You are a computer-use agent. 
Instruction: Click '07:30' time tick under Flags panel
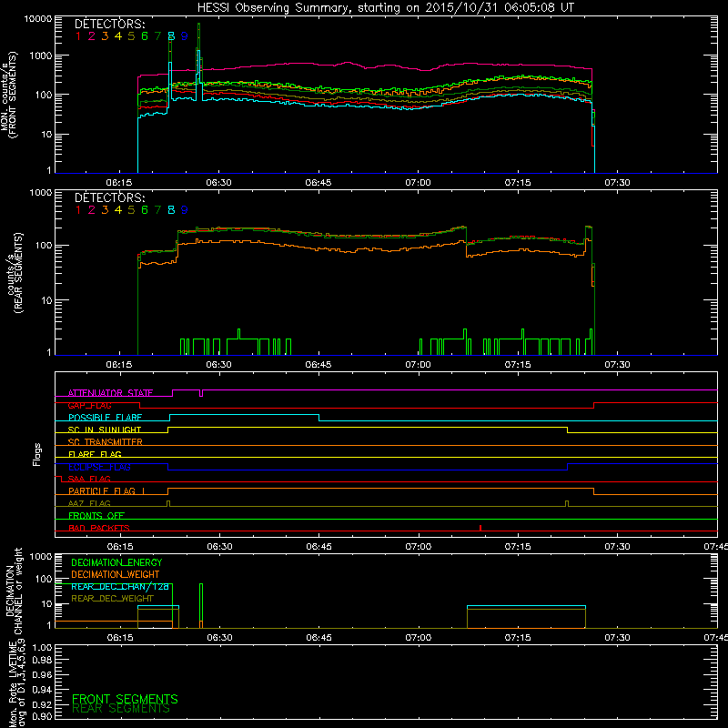(618, 547)
